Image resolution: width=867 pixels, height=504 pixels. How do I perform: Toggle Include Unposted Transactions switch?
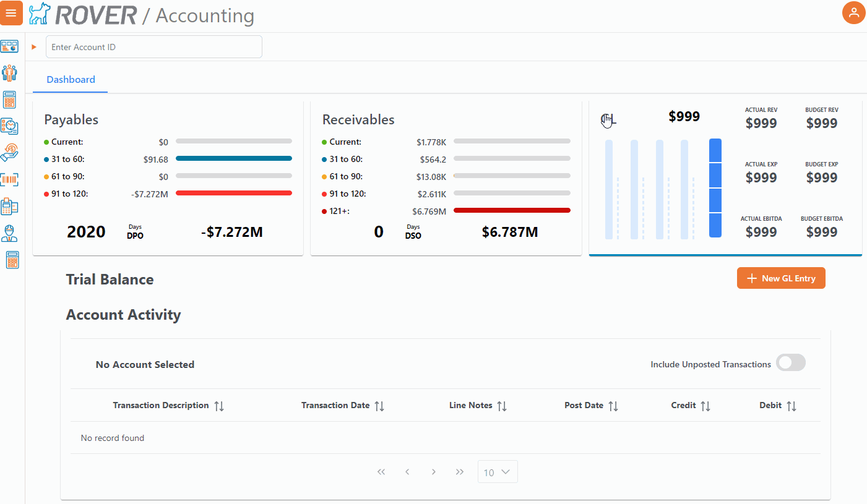click(790, 363)
